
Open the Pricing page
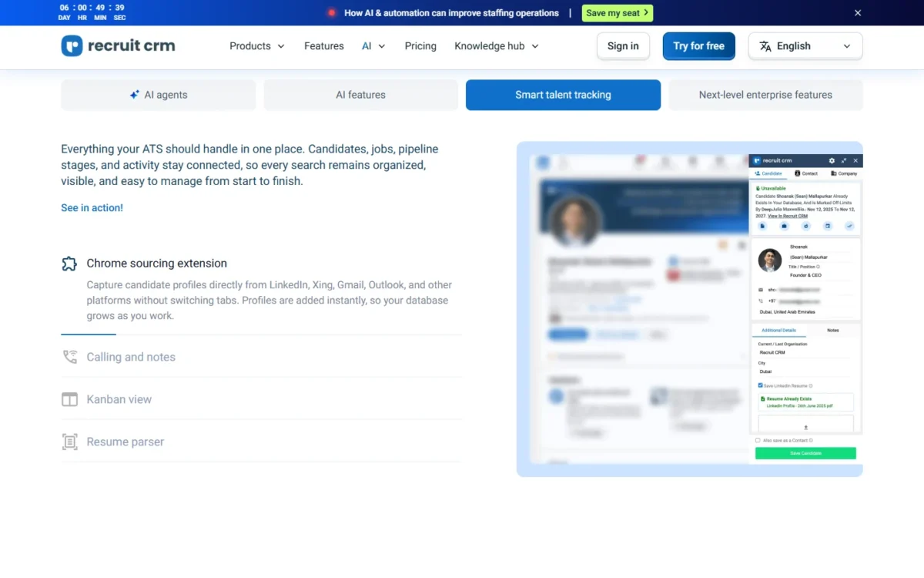point(420,46)
